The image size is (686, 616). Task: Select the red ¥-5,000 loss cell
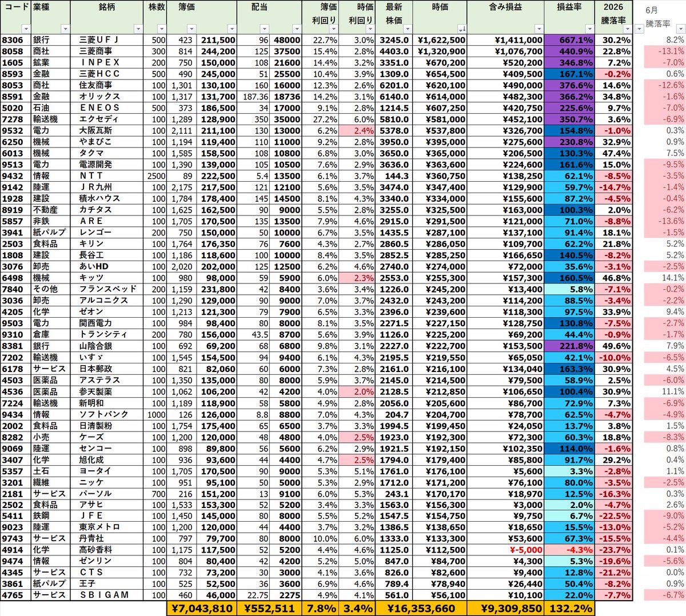[505, 550]
